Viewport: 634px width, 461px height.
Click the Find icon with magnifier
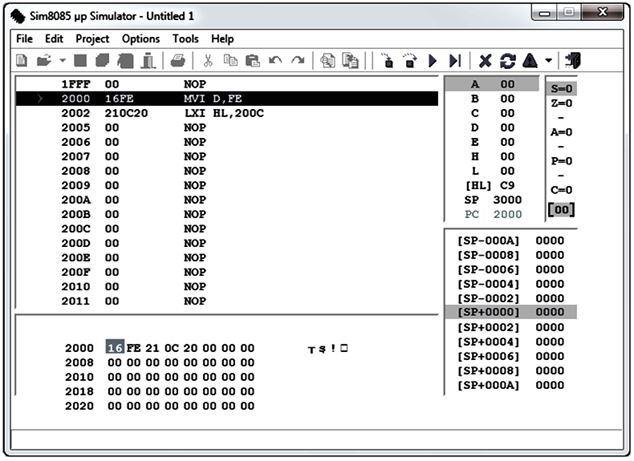(328, 61)
